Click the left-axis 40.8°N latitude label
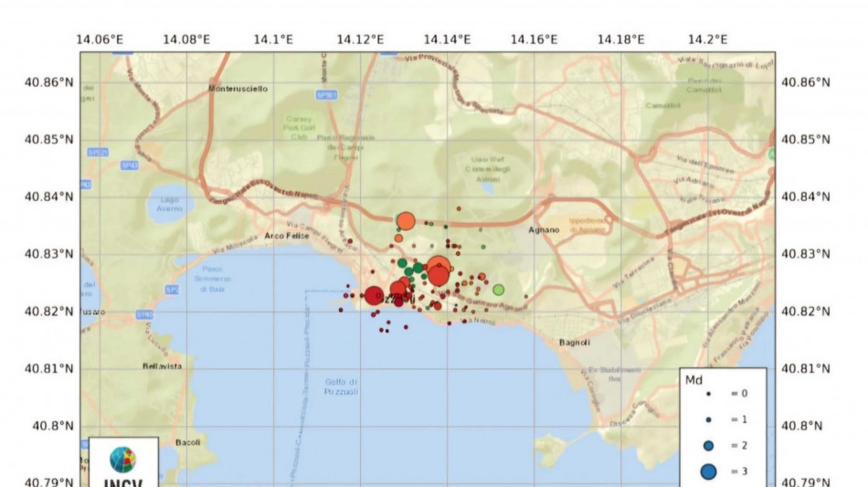868x487 pixels. (x=53, y=426)
